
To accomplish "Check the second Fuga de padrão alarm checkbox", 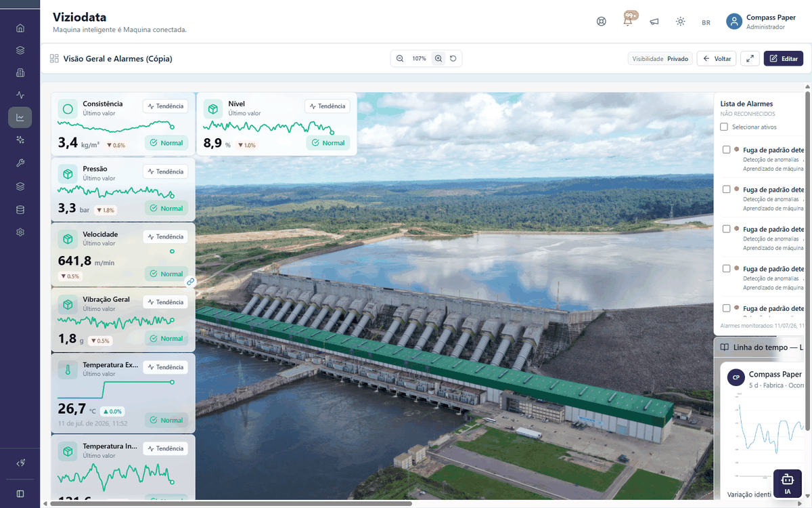I will [726, 190].
